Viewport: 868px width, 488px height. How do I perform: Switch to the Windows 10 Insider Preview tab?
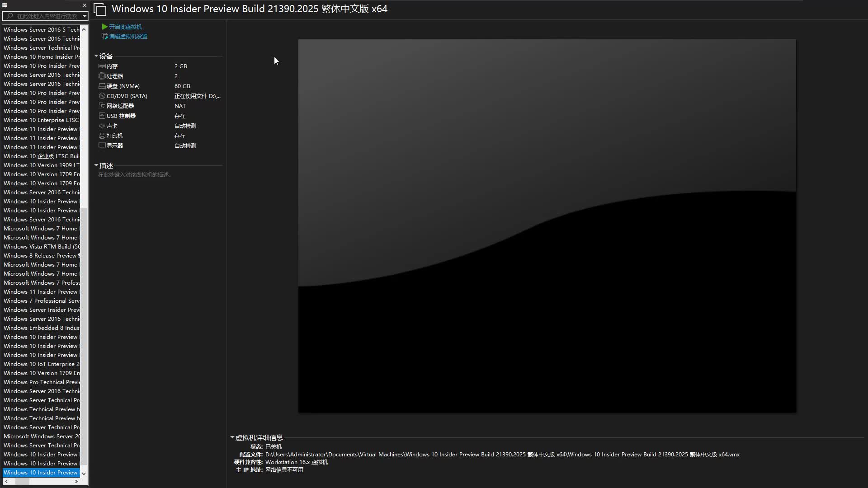tap(249, 9)
